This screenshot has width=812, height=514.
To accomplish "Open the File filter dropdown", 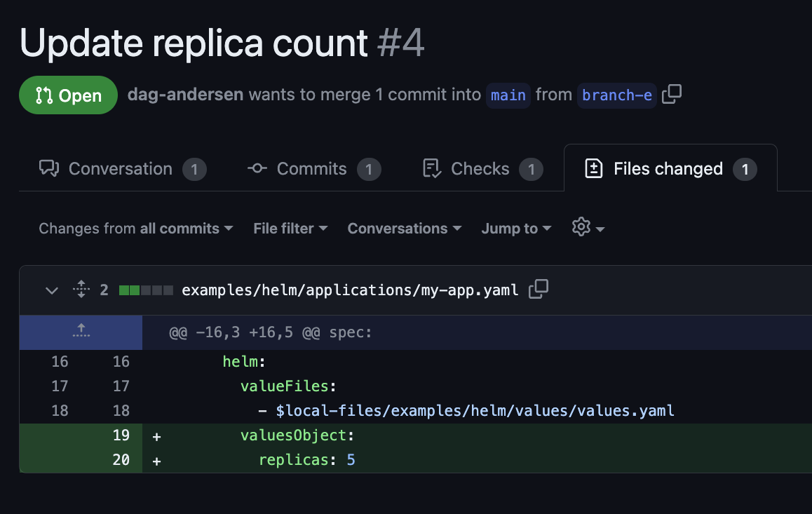I will tap(290, 229).
